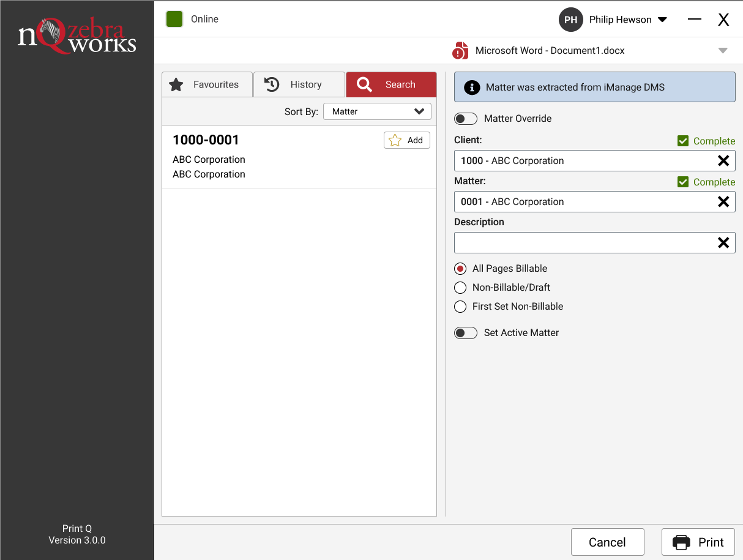Screen dimensions: 743x560
Task: Enable the Matter Override toggle
Action: click(x=466, y=118)
